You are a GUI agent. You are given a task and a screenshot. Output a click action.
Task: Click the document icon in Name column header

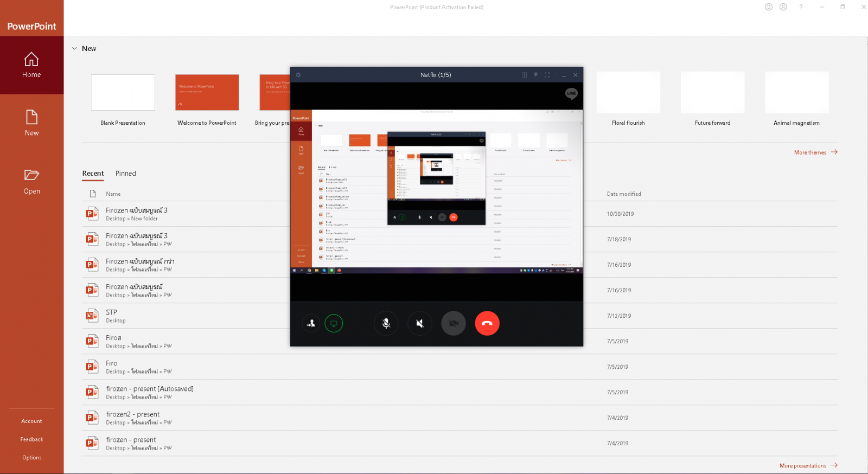pos(93,194)
